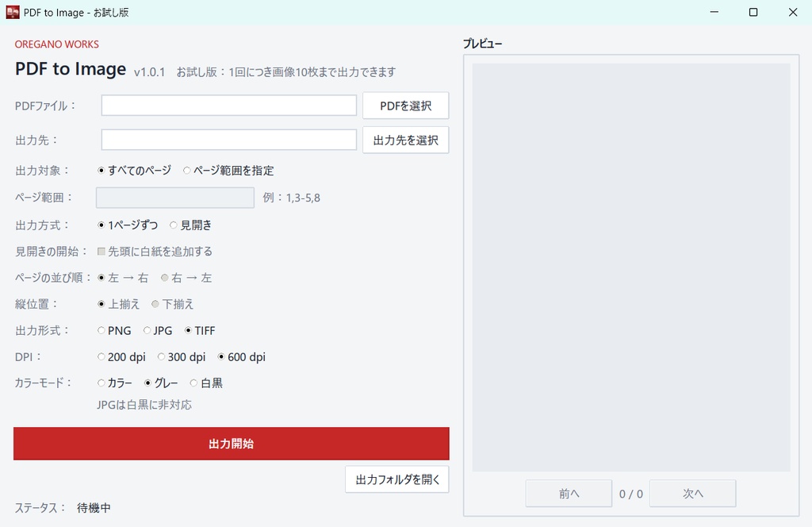812x527 pixels.
Task: Select 上揃え vertical alignment
Action: tap(119, 304)
